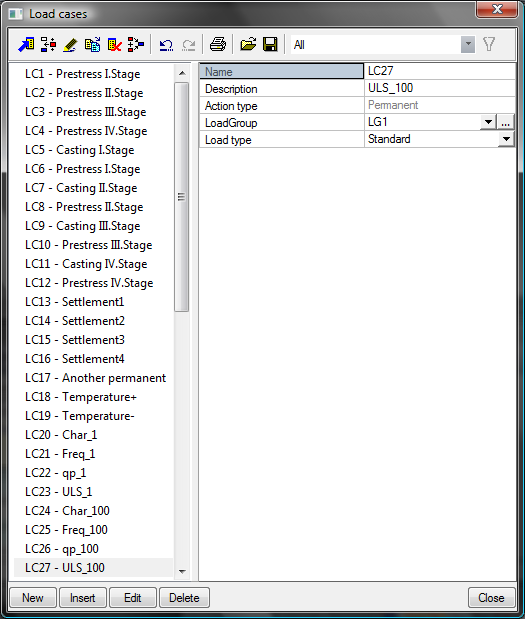Viewport: 525px width, 619px height.
Task: Click the Open folder icon
Action: 248,44
